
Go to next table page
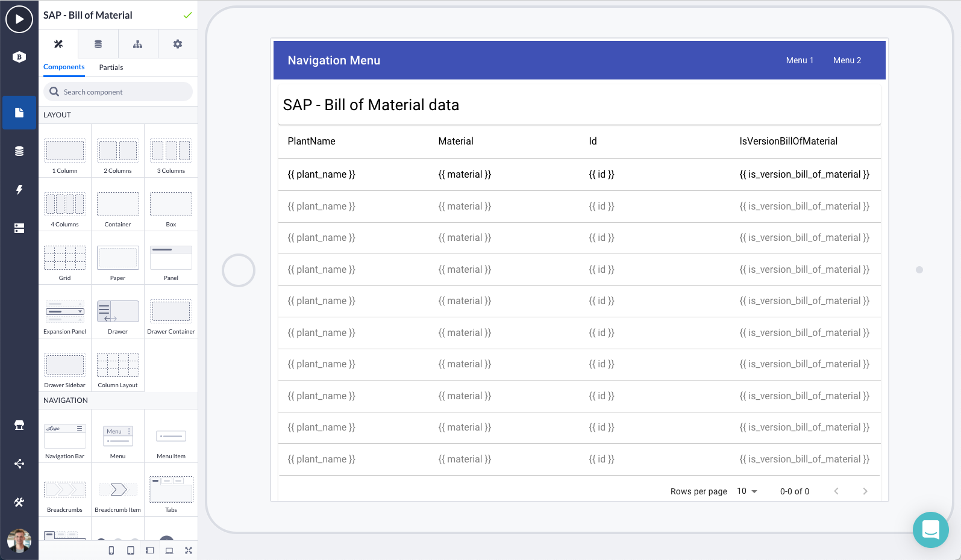865,491
